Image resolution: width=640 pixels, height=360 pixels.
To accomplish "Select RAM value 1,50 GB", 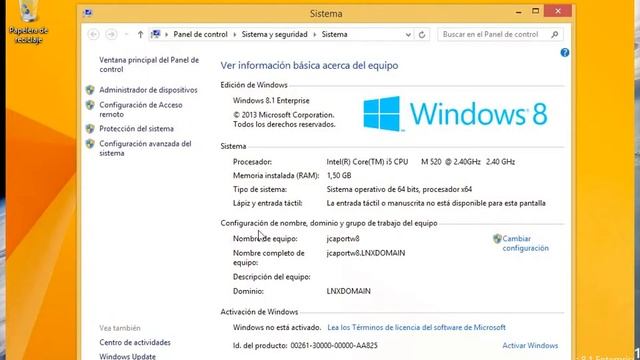I will (339, 176).
